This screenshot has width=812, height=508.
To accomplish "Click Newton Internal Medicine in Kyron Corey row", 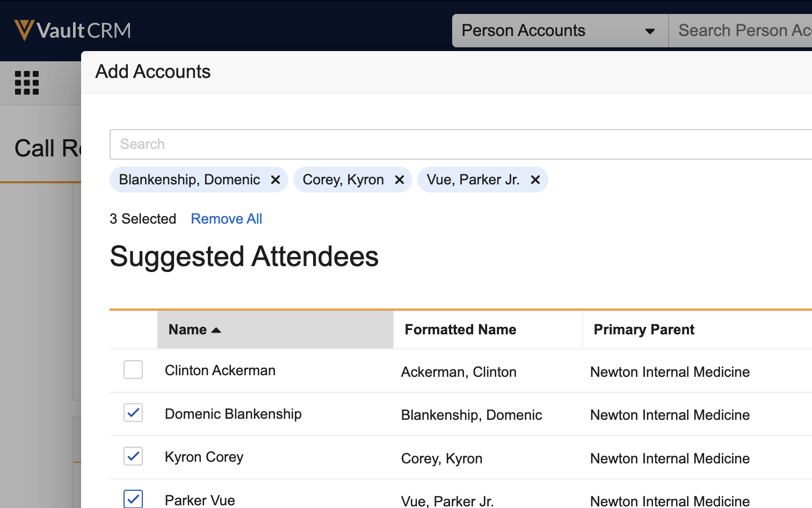I will [x=670, y=459].
